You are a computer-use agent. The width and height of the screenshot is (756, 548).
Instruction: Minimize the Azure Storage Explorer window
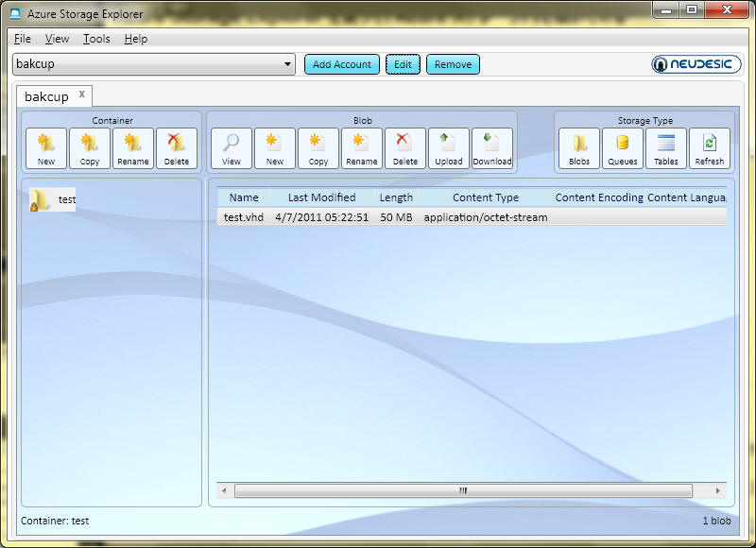[666, 10]
